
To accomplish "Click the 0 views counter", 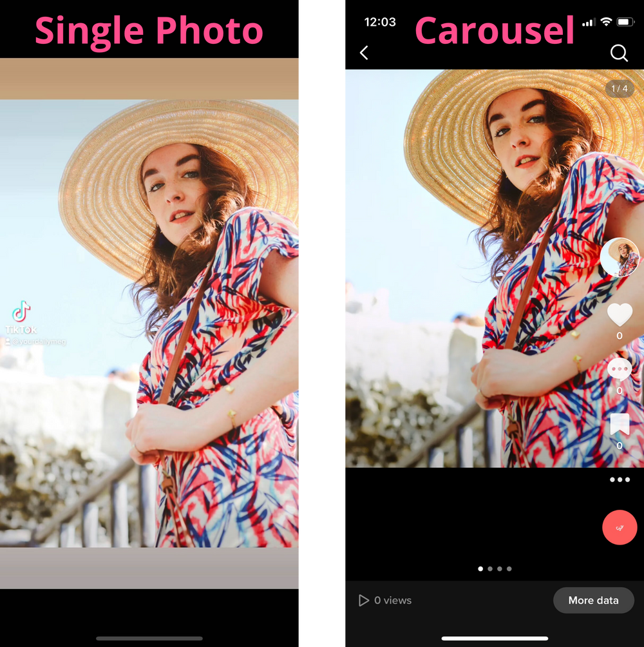I will (x=392, y=600).
